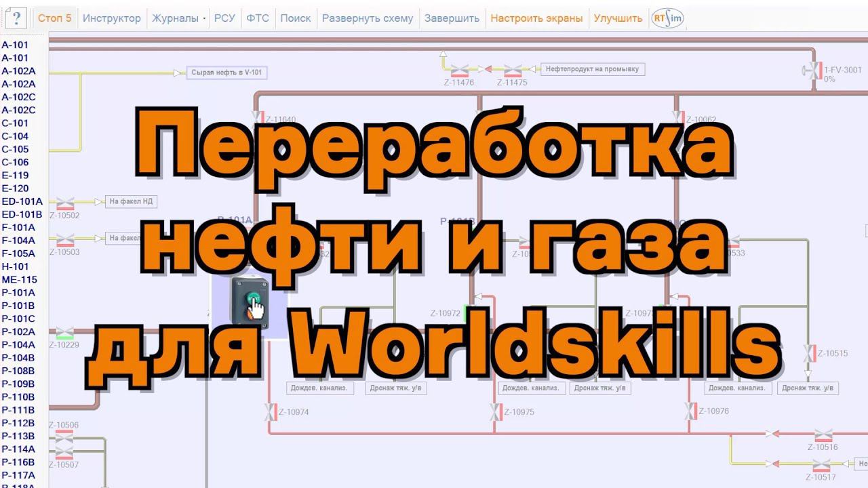Click the Стоп 5 toolbar item

tap(54, 18)
